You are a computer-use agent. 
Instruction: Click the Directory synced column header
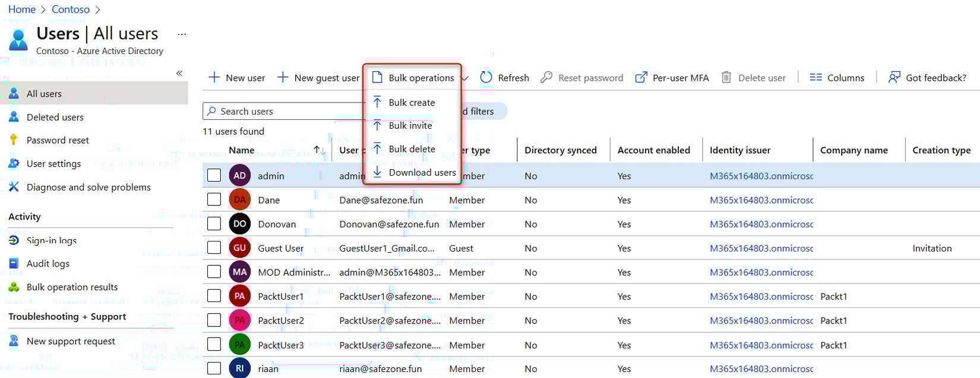[x=561, y=150]
